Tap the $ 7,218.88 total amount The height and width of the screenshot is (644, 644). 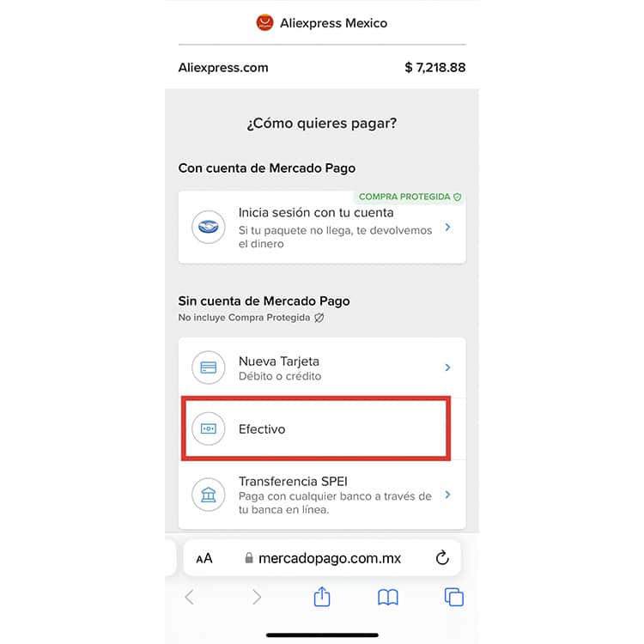pos(435,67)
